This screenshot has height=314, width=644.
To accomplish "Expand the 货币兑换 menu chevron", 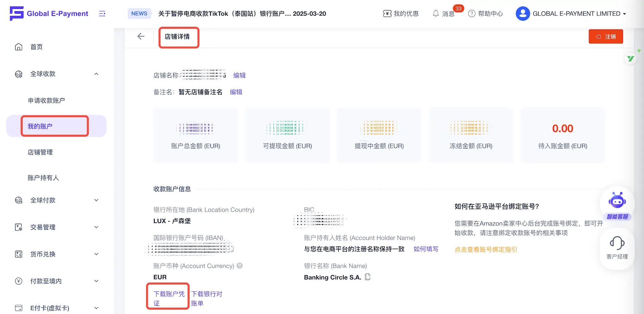I will click(96, 254).
